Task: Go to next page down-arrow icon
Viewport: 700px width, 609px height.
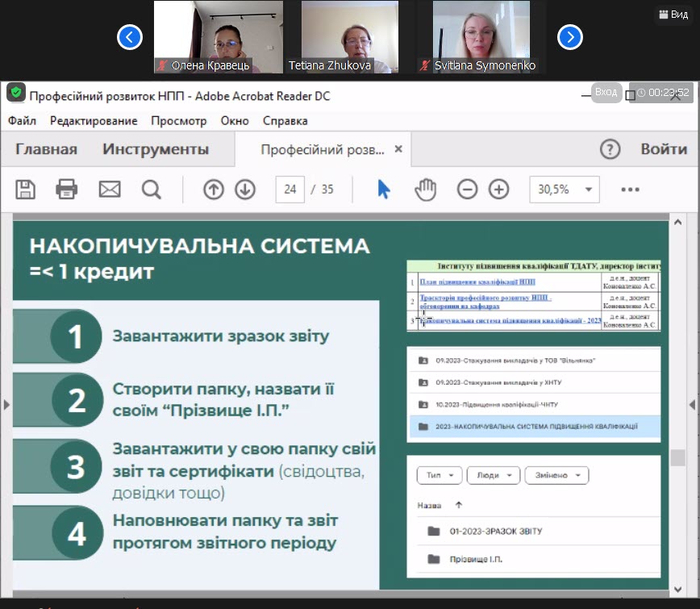Action: tap(245, 190)
